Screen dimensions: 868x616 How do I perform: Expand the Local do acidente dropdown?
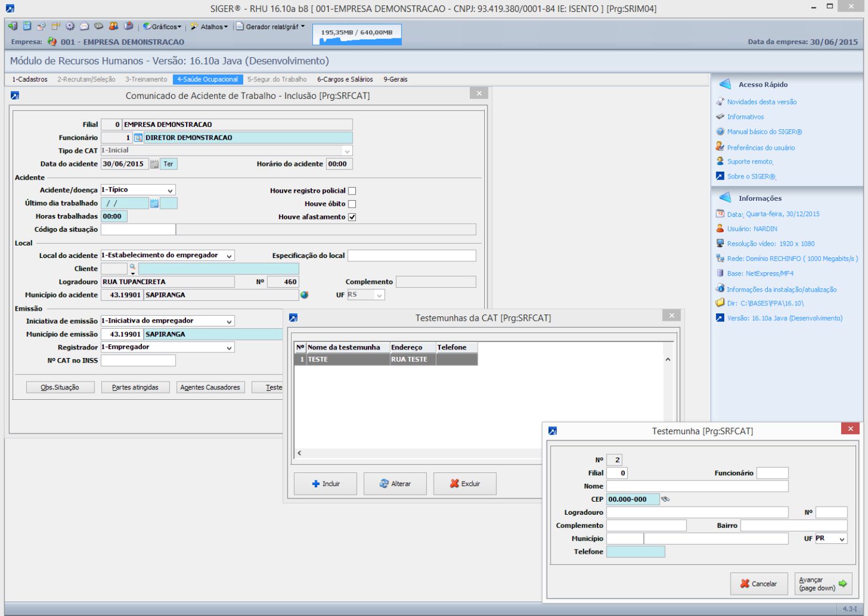pos(229,256)
